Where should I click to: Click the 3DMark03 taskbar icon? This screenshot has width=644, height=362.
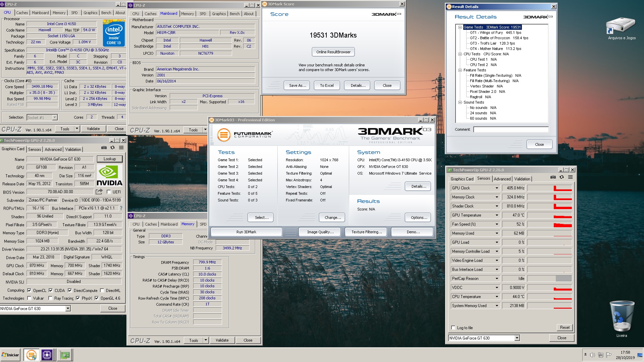tap(31, 355)
